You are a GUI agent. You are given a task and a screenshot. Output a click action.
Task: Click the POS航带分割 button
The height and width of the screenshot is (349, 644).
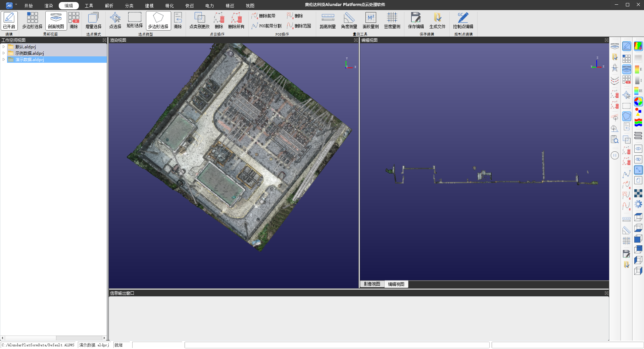(x=266, y=26)
